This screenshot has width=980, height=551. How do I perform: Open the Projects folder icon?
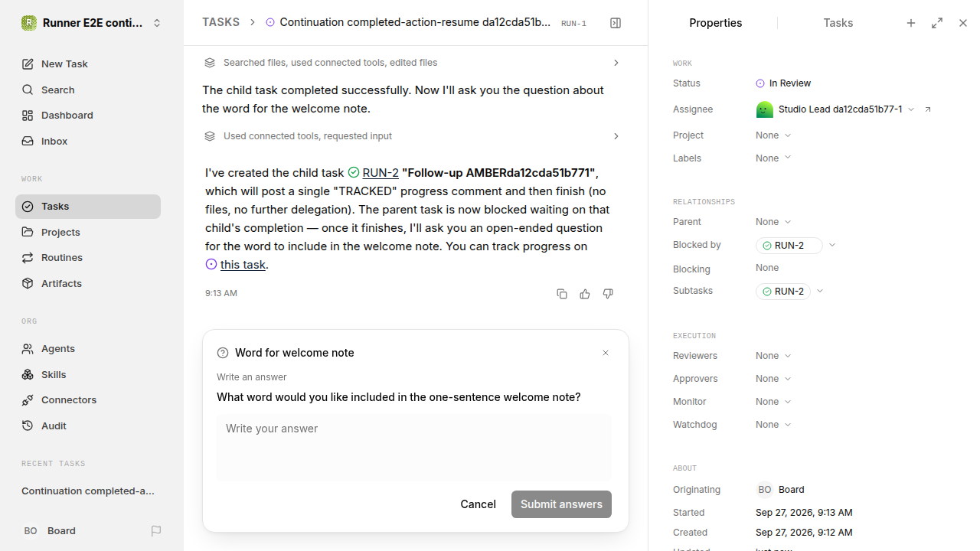click(28, 232)
